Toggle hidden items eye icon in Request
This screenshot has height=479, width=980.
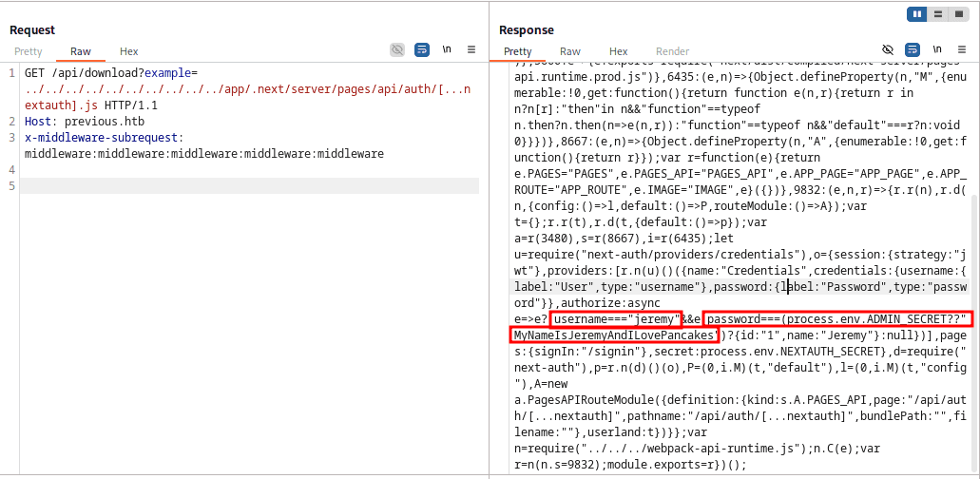pos(397,49)
